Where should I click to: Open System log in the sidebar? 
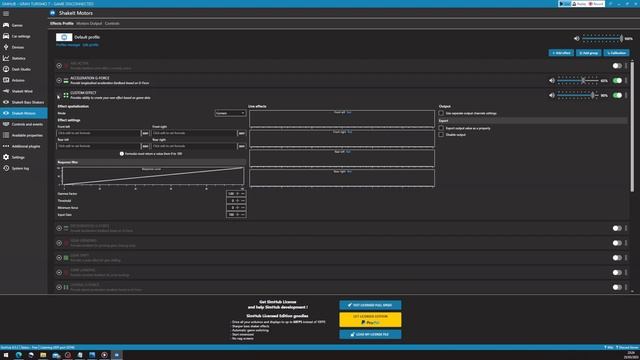(24, 168)
